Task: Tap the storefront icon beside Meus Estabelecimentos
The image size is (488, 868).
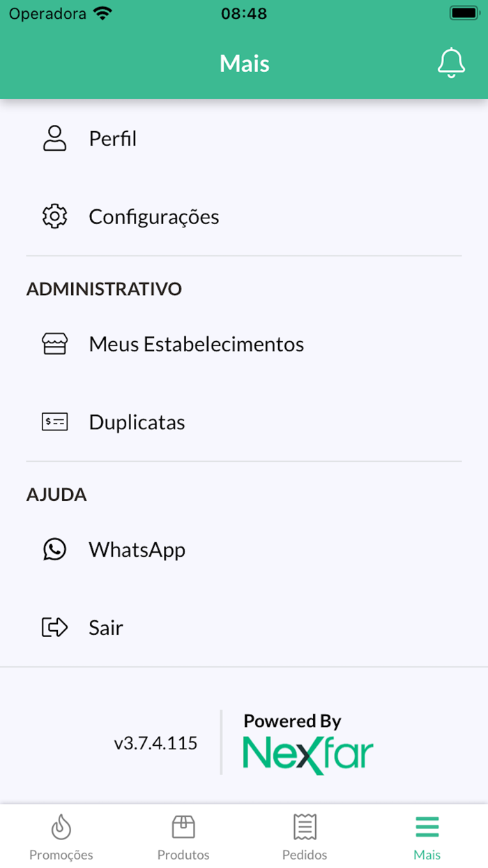Action: (54, 343)
